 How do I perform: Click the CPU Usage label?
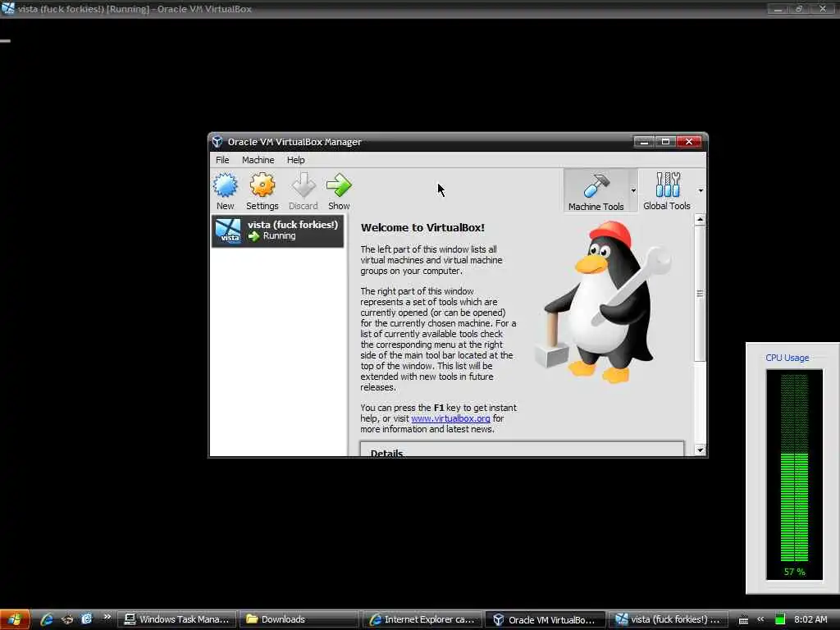tap(787, 358)
